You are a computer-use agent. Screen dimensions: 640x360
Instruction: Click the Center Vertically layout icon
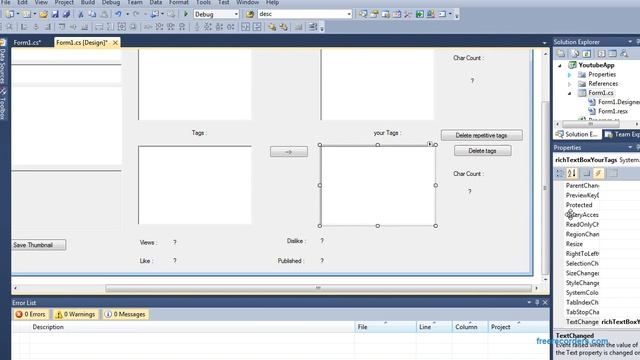click(258, 27)
